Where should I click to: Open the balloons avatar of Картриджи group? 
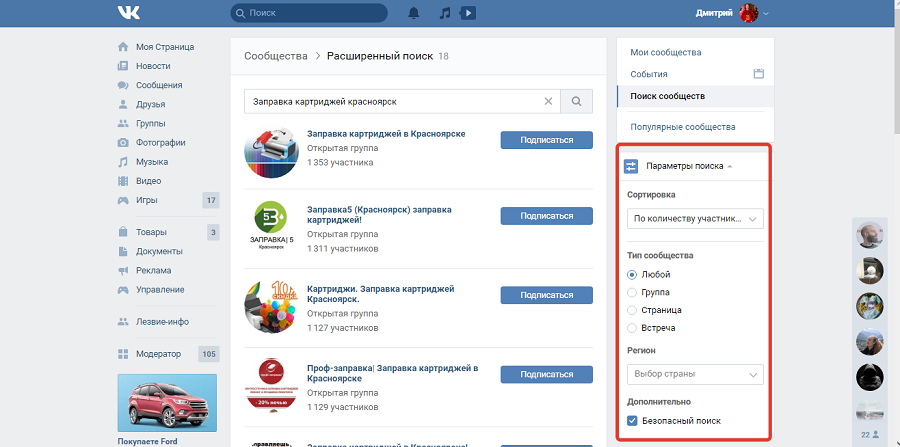pos(271,306)
